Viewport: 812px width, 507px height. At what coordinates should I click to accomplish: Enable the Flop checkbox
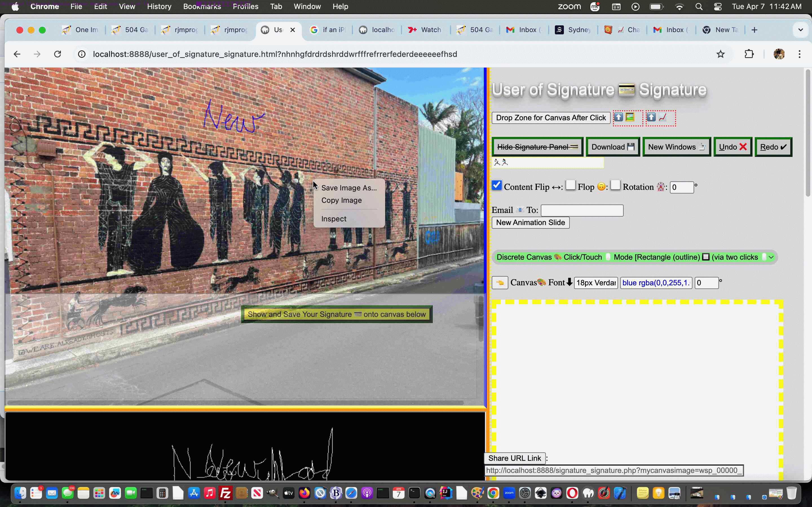pyautogui.click(x=571, y=185)
